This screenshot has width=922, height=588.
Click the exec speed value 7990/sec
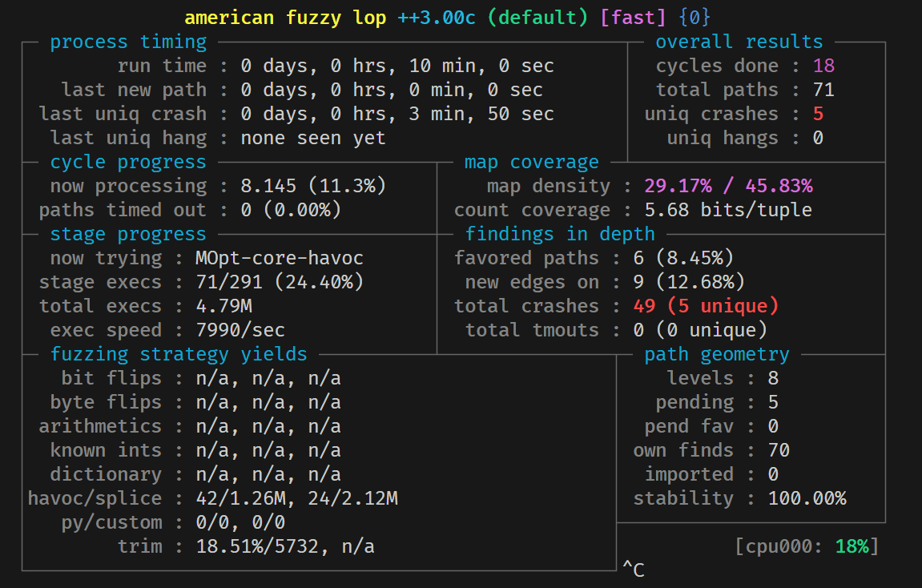tap(240, 330)
